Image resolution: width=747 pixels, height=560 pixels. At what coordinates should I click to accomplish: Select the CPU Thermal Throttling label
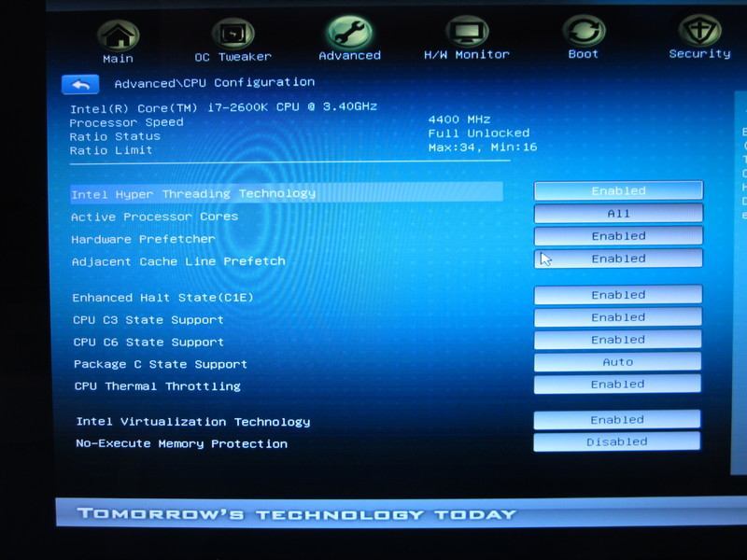[x=157, y=386]
